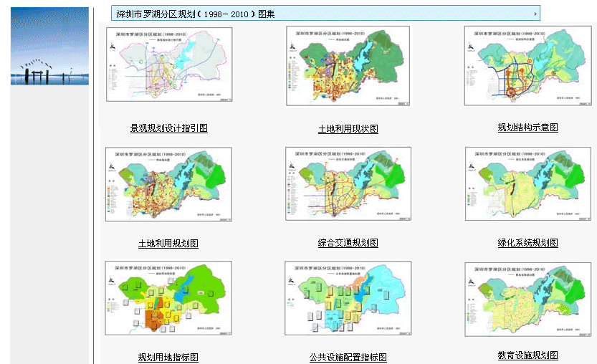597x364 pixels.
Task: Open the 土地利用规划图 thumbnail map
Action: pos(169,184)
